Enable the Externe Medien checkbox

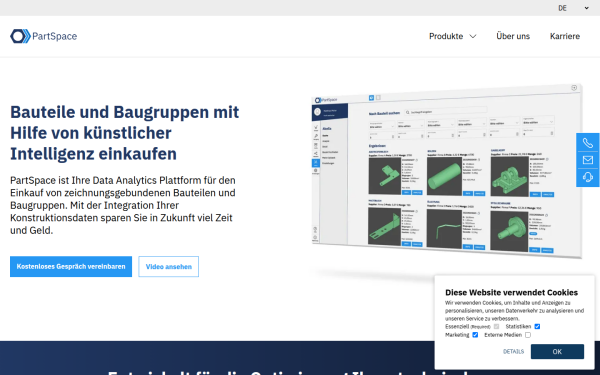[528, 335]
